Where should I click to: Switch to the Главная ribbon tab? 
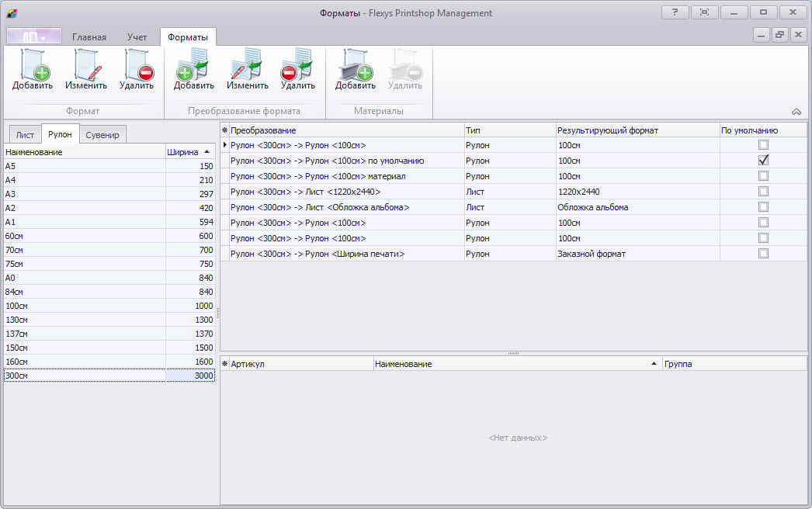[89, 36]
